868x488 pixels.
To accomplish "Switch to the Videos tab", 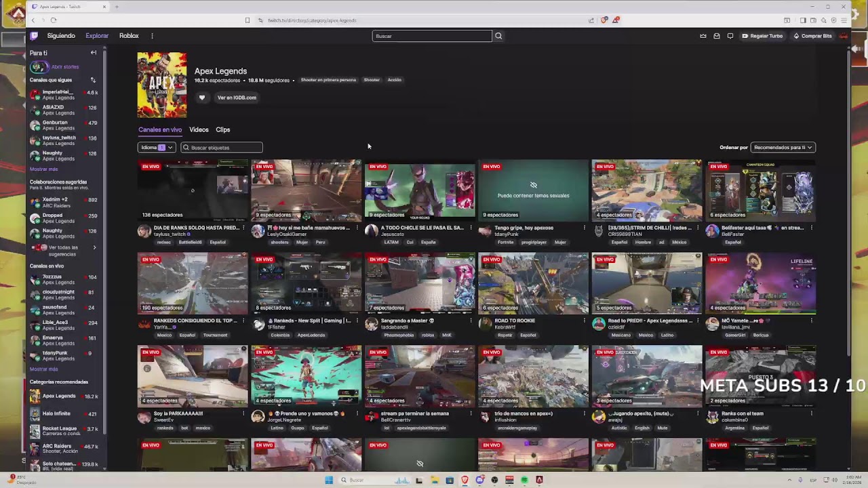I will coord(199,129).
